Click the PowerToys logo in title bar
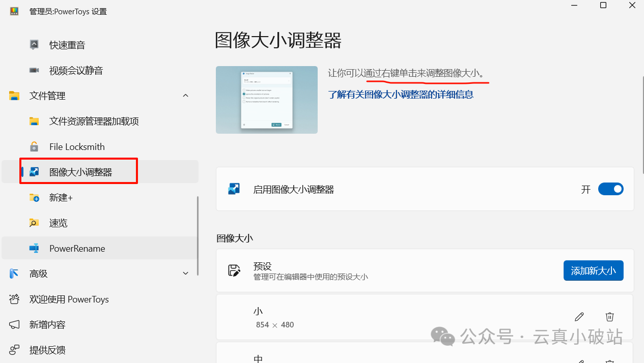The width and height of the screenshot is (644, 363). (x=14, y=11)
